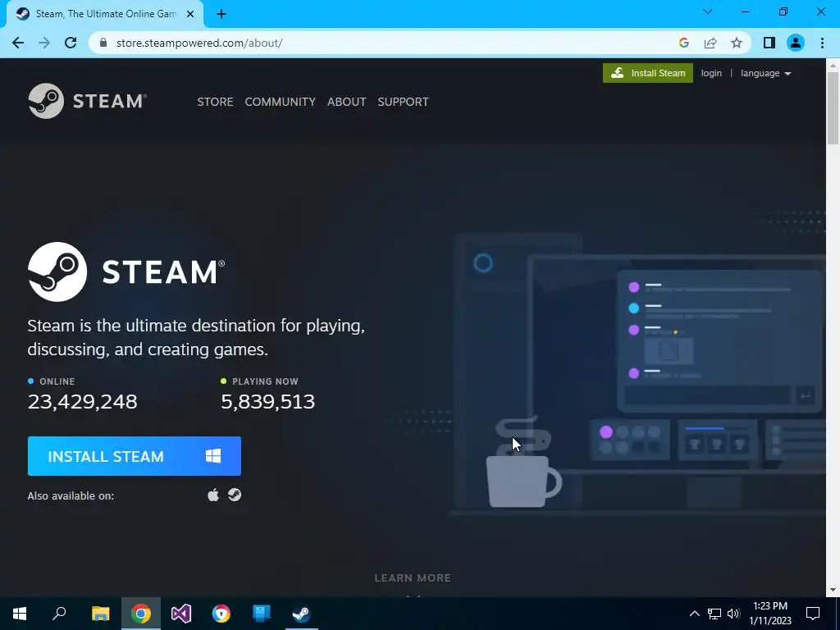
Task: Open volume control tray icon
Action: (x=733, y=614)
